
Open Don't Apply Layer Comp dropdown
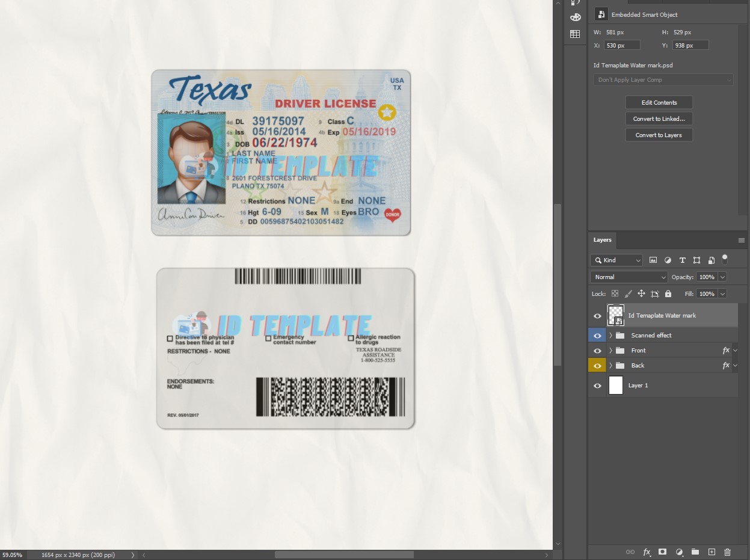(x=663, y=79)
